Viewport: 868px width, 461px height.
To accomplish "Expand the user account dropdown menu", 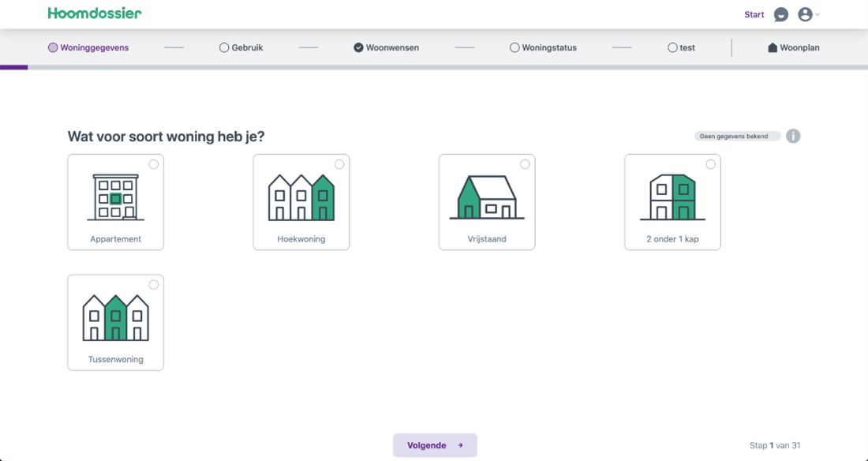I will pyautogui.click(x=808, y=14).
